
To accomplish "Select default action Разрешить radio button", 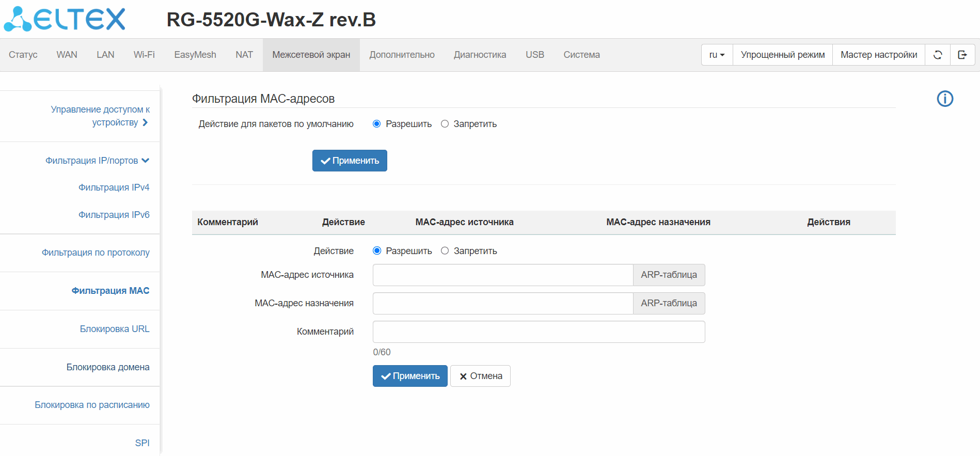I will (x=377, y=124).
